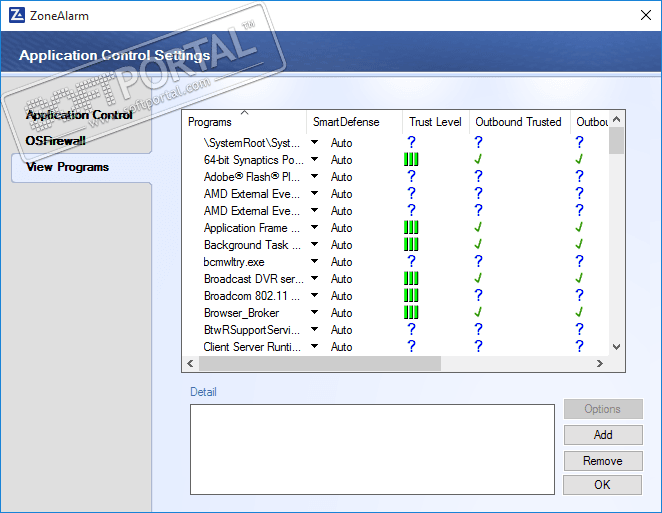Click last-column question mark for Broadcom 802.11 row
The height and width of the screenshot is (513, 662).
[x=579, y=296]
